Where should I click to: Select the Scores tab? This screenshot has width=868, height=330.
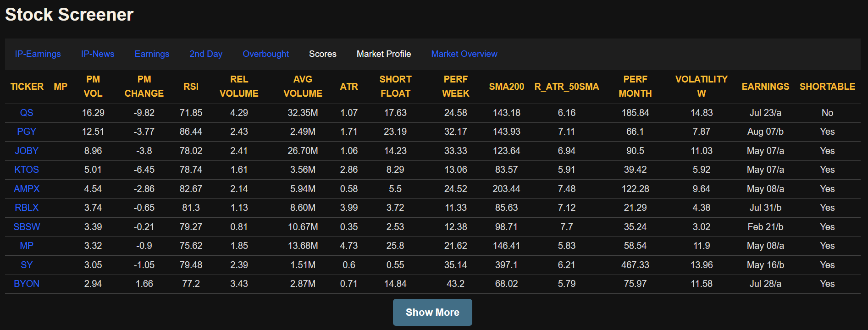(322, 54)
